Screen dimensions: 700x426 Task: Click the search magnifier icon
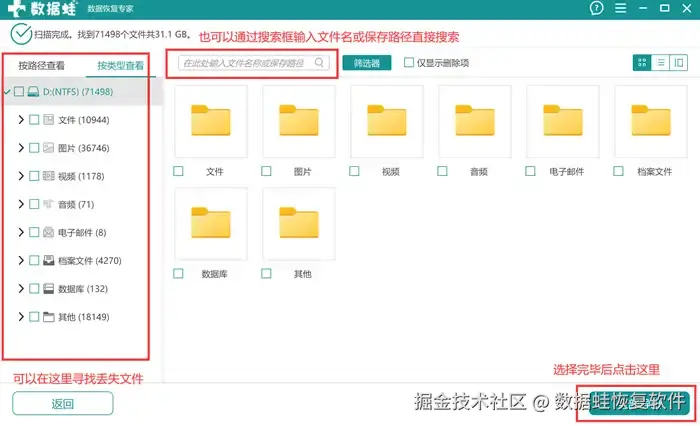click(x=319, y=63)
